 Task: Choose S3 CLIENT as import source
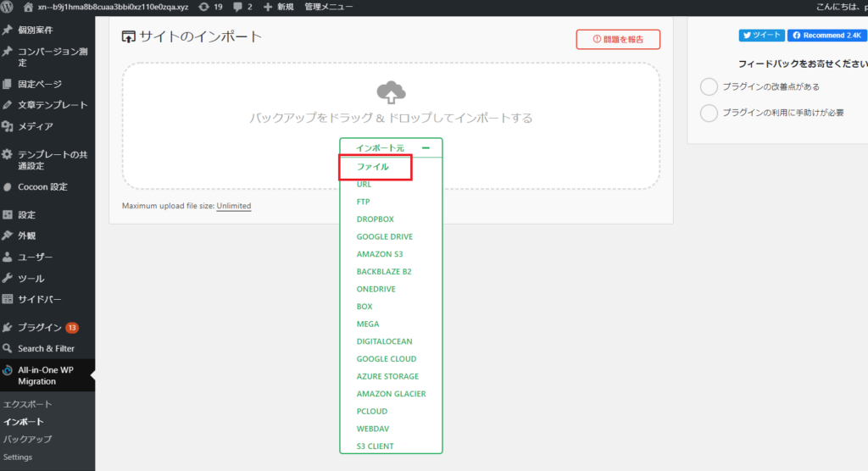tap(375, 446)
